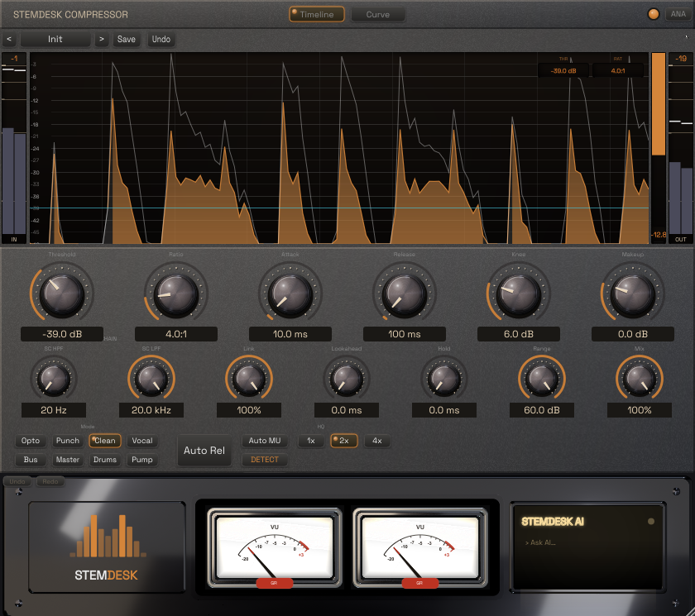The width and height of the screenshot is (695, 616).
Task: Select the Vocal compressor mode
Action: (x=141, y=441)
